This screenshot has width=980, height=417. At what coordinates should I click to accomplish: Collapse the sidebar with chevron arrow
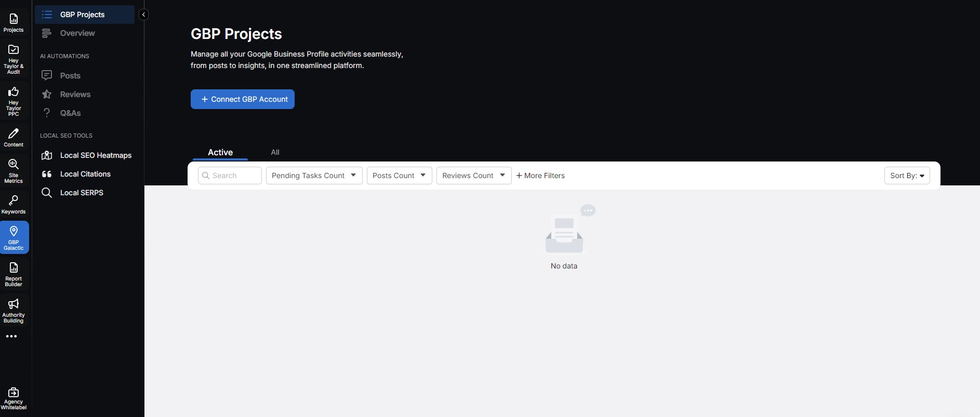tap(143, 15)
